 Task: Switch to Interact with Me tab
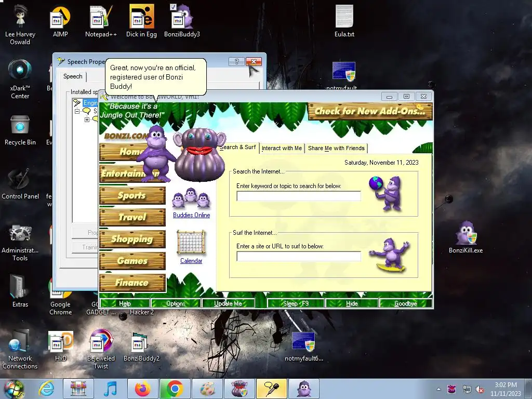coord(282,148)
